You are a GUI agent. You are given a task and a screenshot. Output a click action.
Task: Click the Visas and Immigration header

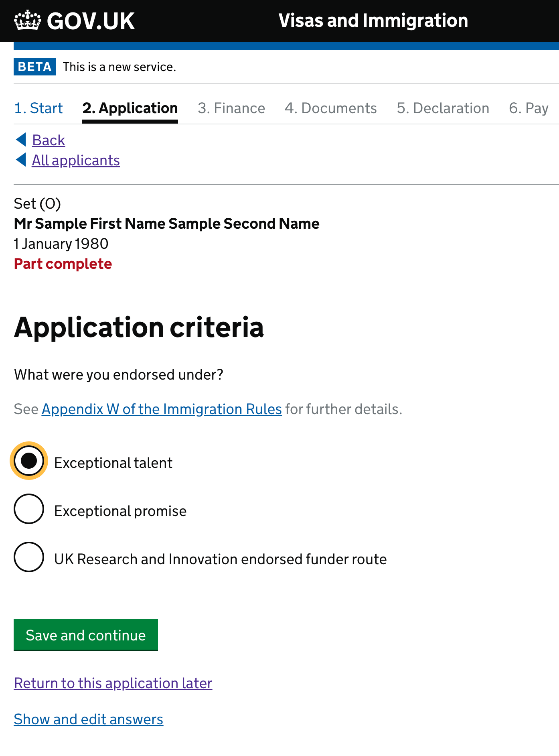click(373, 20)
